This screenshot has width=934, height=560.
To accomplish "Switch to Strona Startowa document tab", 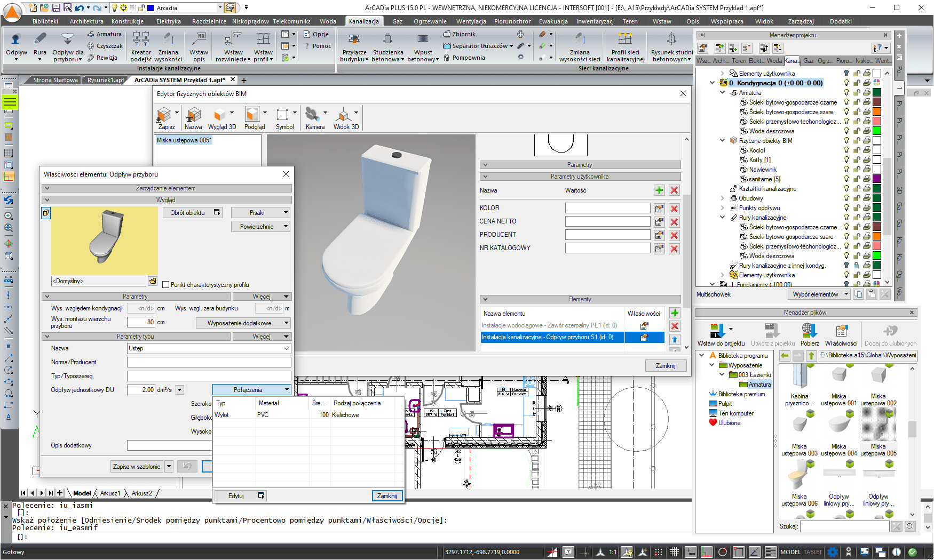I will [56, 80].
